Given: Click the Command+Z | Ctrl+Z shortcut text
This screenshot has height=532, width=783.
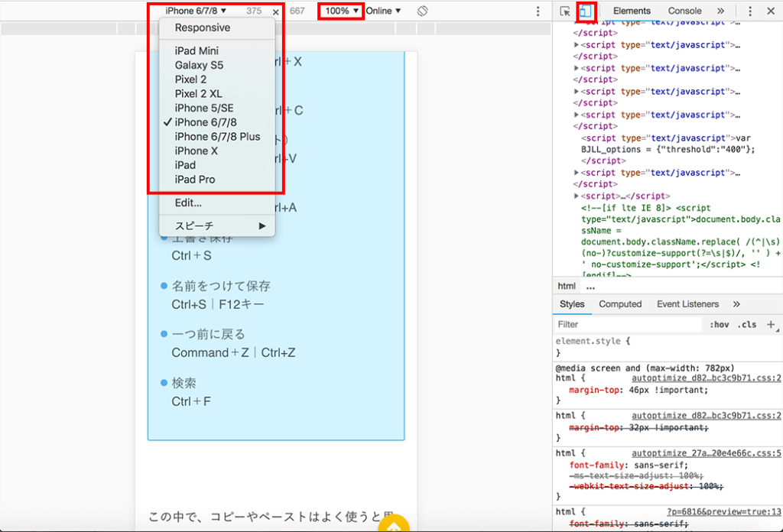Looking at the screenshot, I should point(233,353).
